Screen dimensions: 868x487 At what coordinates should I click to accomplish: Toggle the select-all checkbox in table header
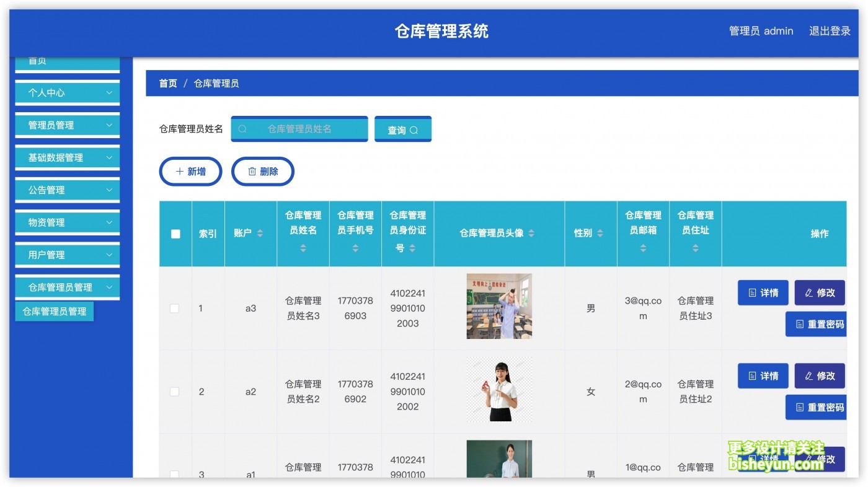175,234
